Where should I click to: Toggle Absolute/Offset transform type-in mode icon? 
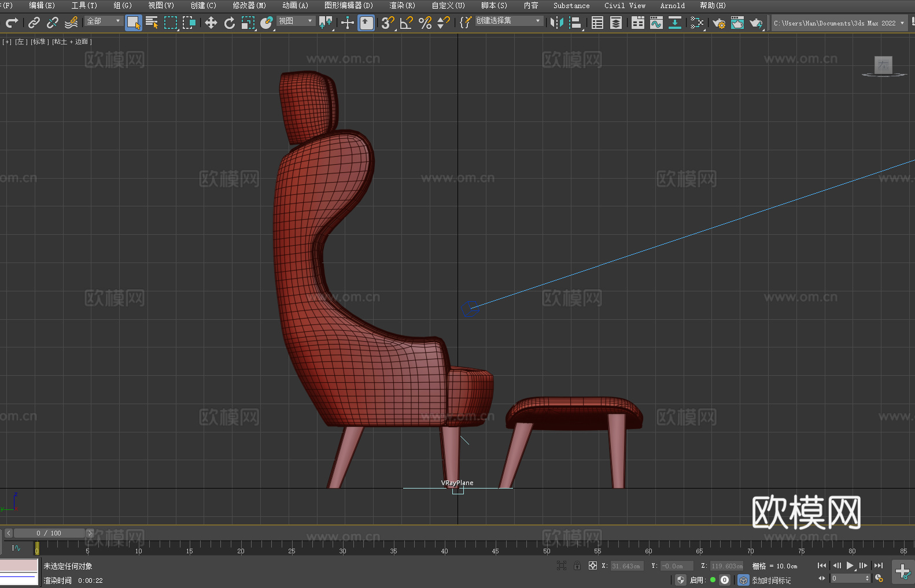pyautogui.click(x=593, y=565)
